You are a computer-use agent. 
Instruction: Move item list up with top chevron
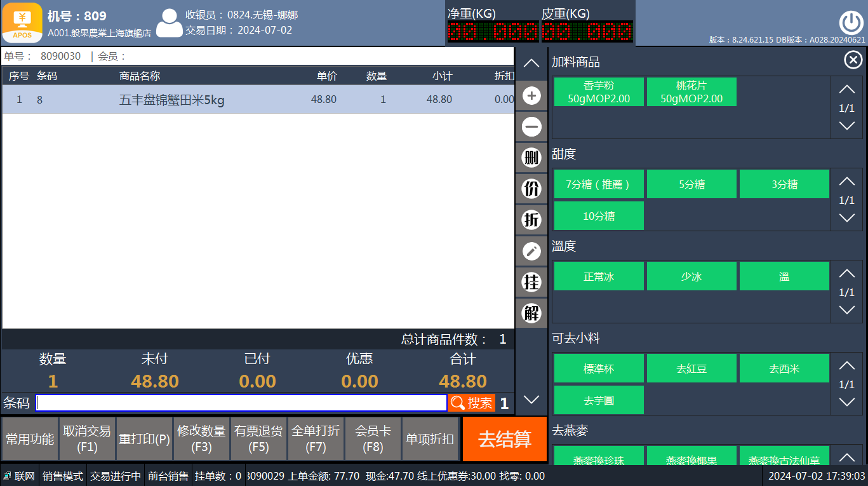[x=531, y=63]
